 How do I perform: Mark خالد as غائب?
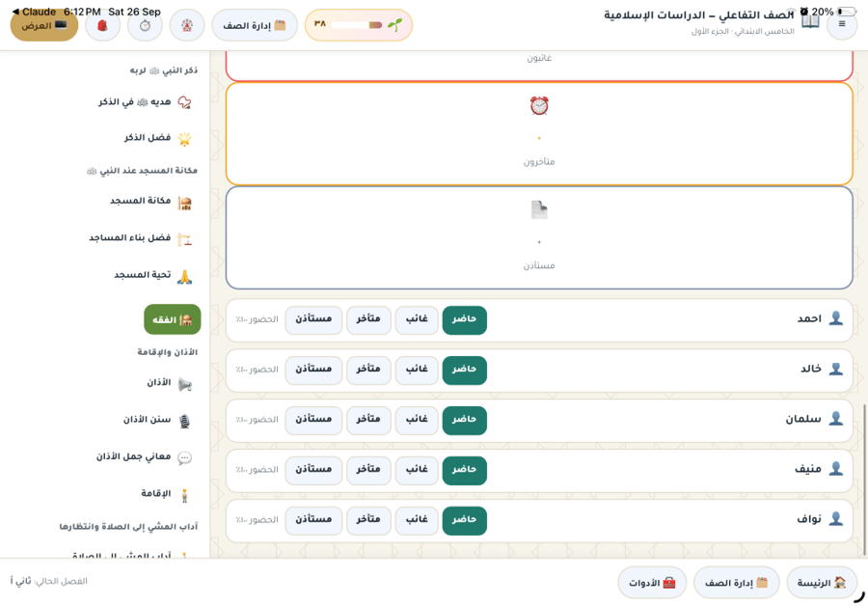pos(417,370)
